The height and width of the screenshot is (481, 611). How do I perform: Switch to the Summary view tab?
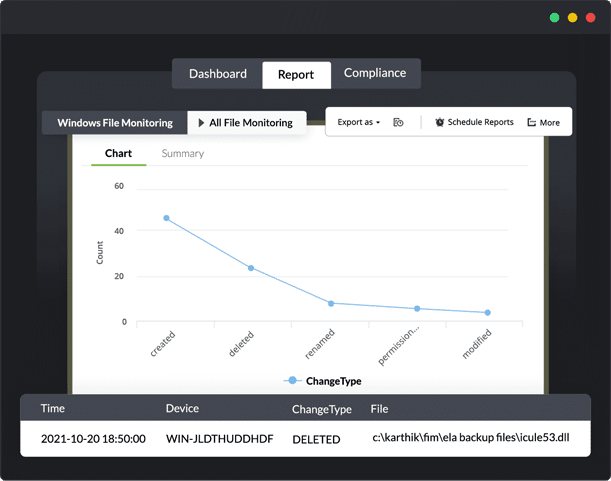coord(183,154)
